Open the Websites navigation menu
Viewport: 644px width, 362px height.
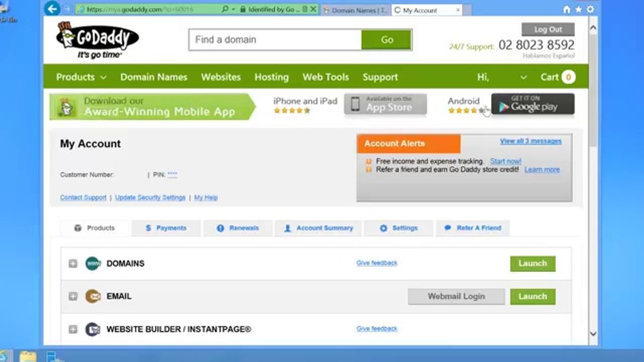click(x=221, y=77)
